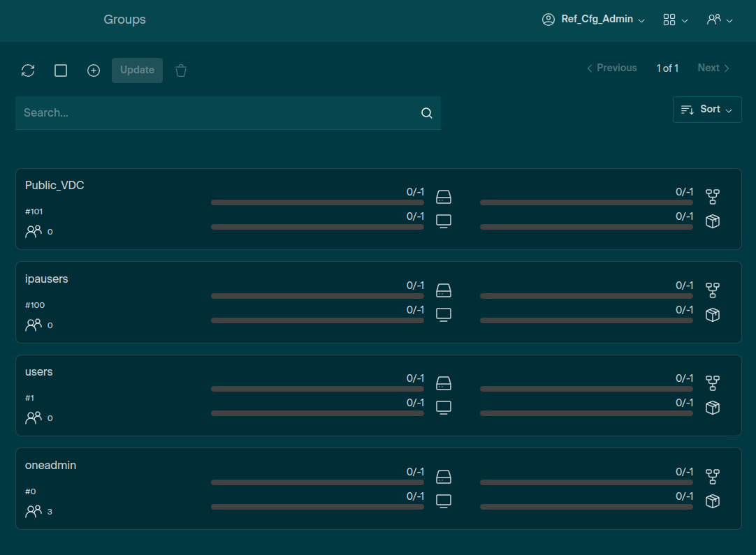Click the image box icon in ipausers card
The image size is (756, 555).
[713, 315]
